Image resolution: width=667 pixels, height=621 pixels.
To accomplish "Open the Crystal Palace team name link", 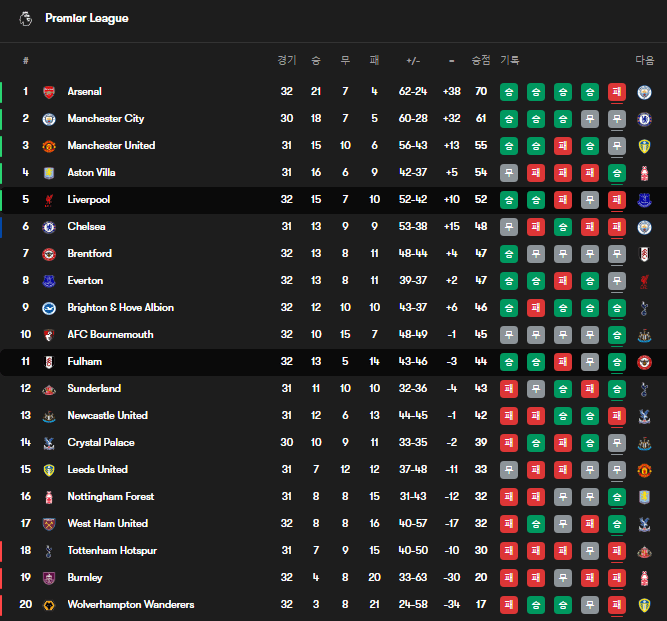I will click(x=101, y=443).
